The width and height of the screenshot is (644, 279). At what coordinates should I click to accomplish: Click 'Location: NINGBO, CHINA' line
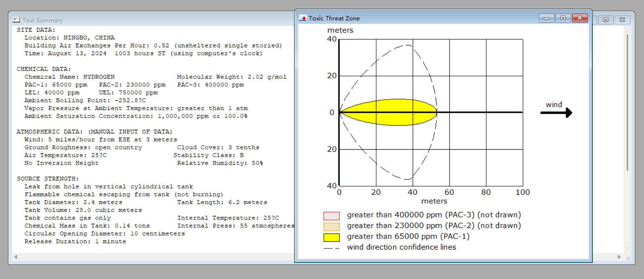69,38
